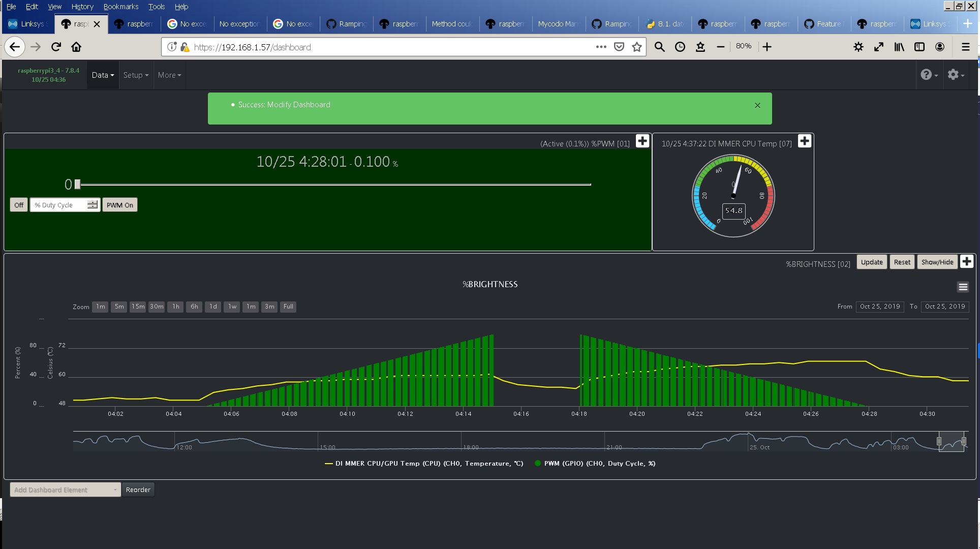This screenshot has width=980, height=549.
Task: Open the %BRIGHTNESS graph export hamburger menu
Action: click(x=963, y=287)
